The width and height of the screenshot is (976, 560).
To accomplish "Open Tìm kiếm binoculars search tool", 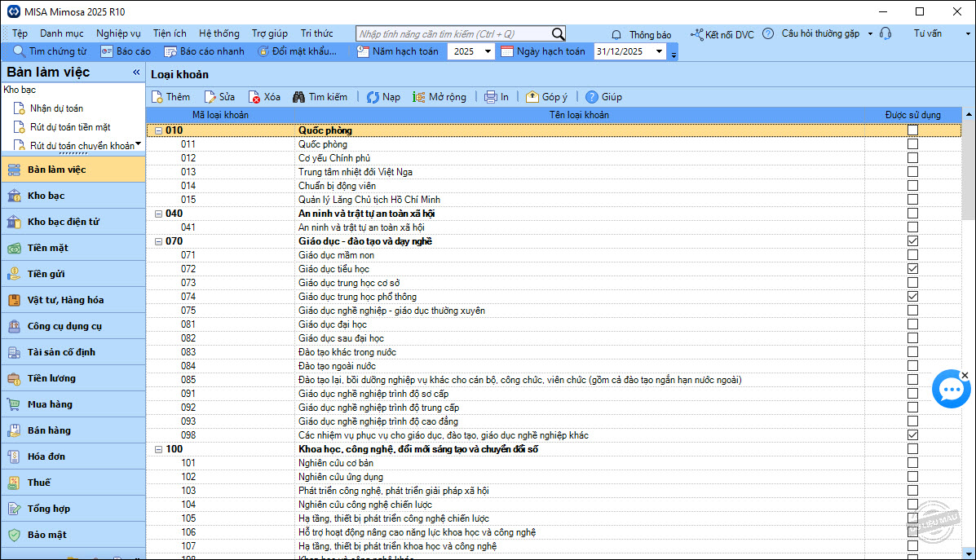I will coord(298,97).
